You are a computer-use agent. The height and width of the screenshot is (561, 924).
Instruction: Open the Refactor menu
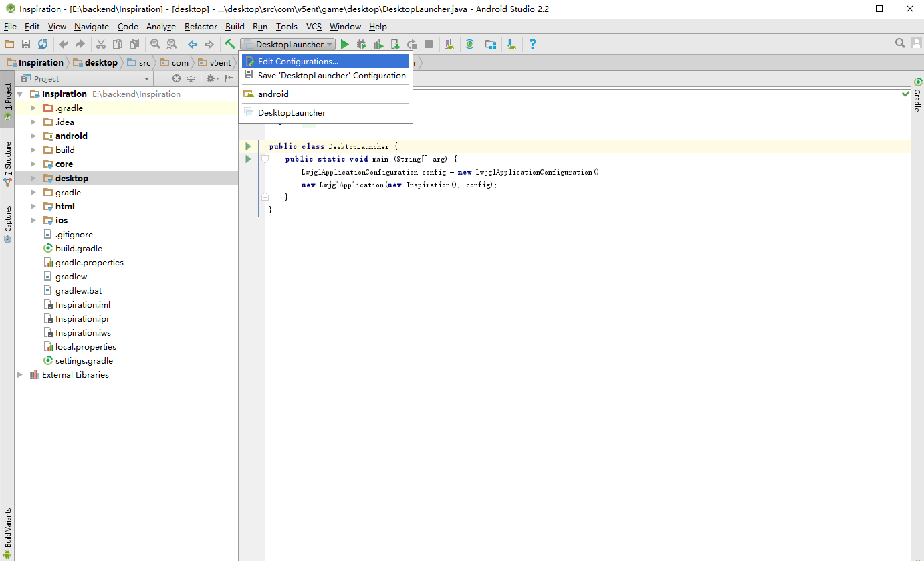[x=201, y=27]
